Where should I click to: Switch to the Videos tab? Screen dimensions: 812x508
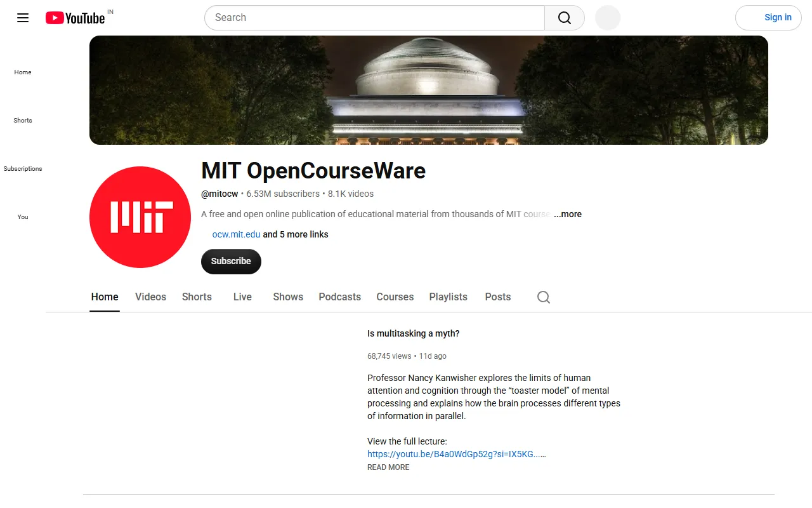tap(150, 297)
